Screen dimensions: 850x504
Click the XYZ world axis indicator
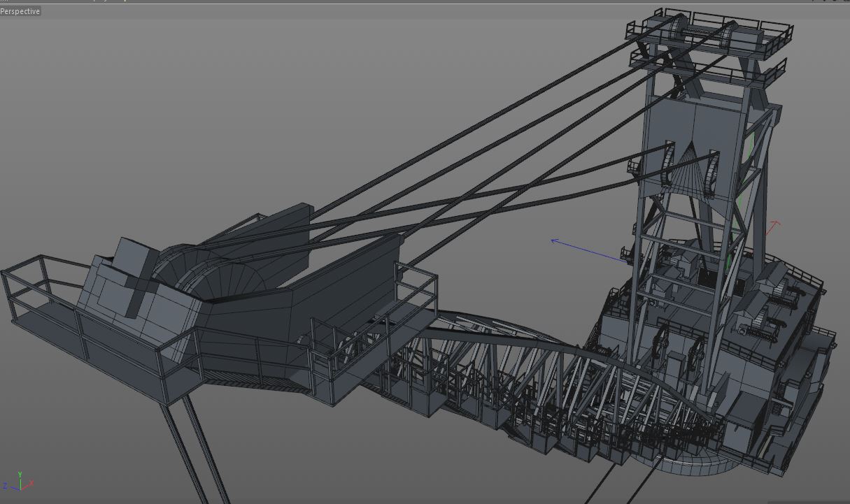(x=19, y=482)
